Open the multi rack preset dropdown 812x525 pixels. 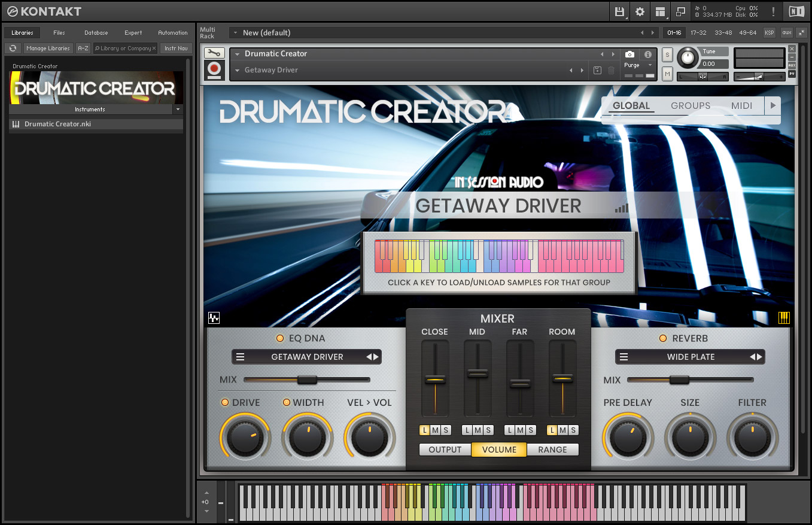click(235, 32)
